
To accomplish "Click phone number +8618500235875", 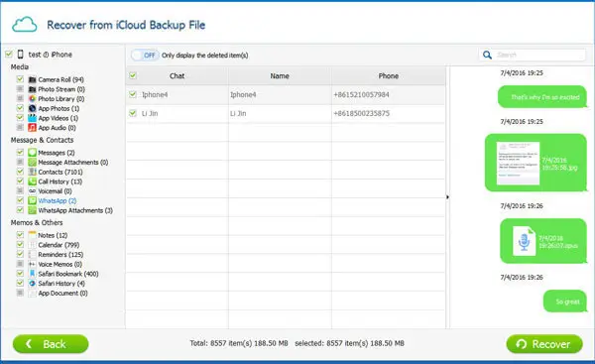I will [x=361, y=113].
